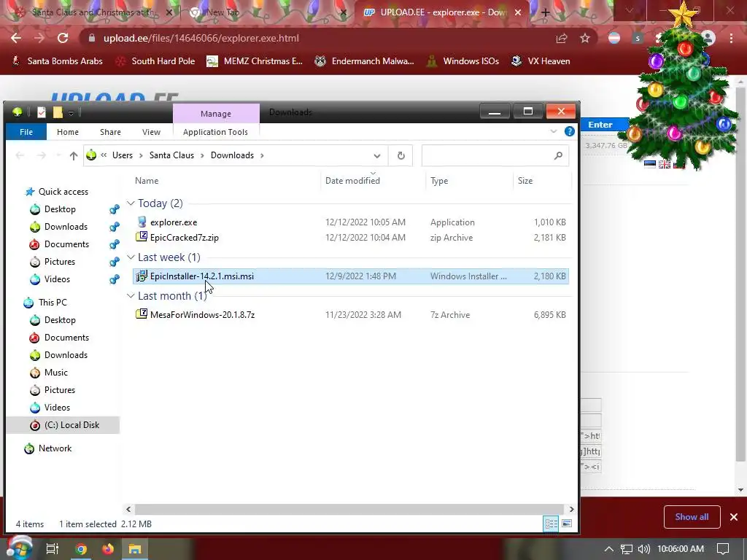
Task: Open the volume control in tray
Action: pyautogui.click(x=643, y=549)
